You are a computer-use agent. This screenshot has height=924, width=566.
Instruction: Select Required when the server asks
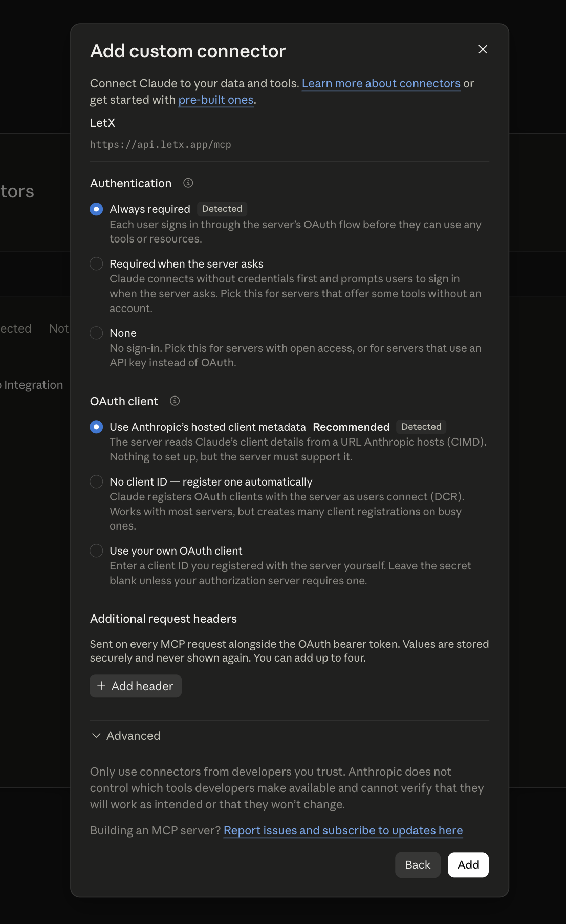(x=96, y=264)
